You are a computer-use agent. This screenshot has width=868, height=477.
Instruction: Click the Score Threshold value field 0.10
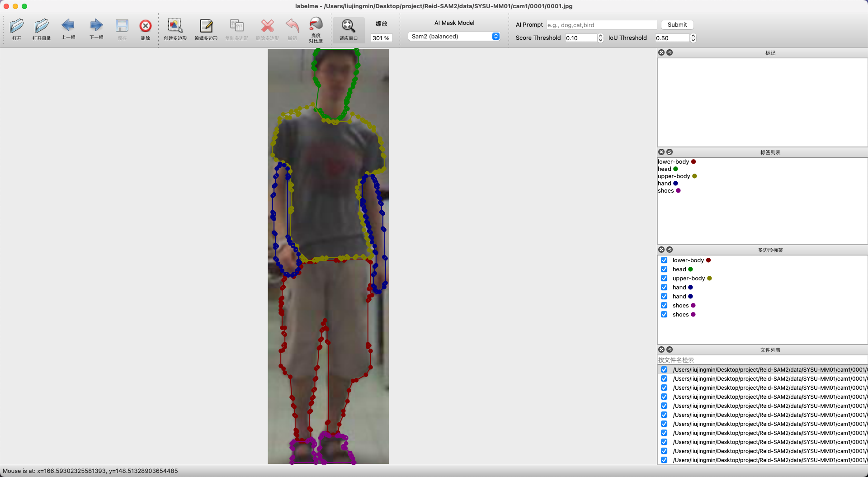coord(581,38)
